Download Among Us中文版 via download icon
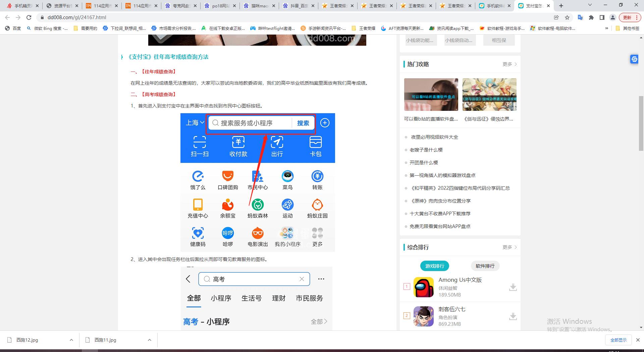The height and width of the screenshot is (352, 644). click(x=513, y=287)
